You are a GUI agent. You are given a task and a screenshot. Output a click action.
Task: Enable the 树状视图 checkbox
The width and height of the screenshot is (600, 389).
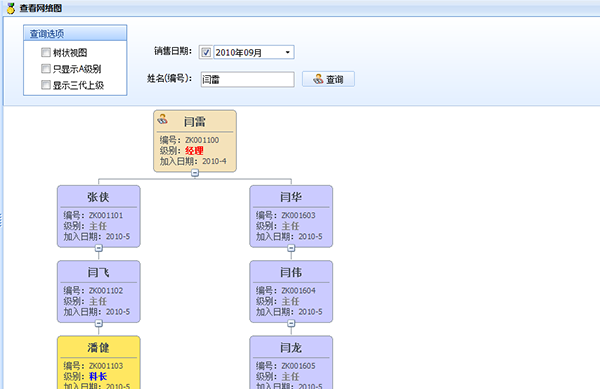click(x=46, y=52)
